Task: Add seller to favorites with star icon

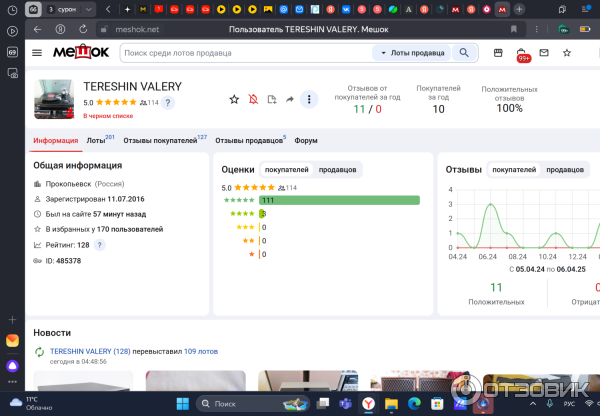Action: pos(234,99)
